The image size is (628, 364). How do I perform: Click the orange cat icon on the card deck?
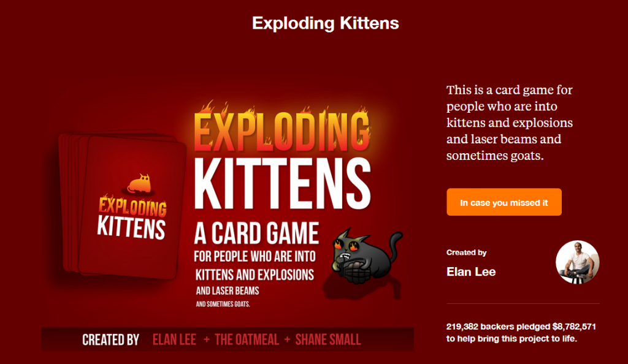tap(139, 184)
